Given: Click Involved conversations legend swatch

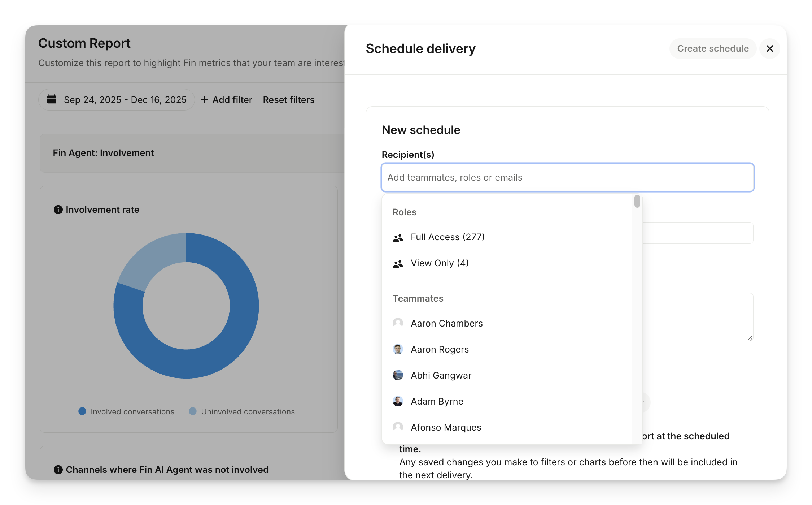Looking at the screenshot, I should [82, 411].
